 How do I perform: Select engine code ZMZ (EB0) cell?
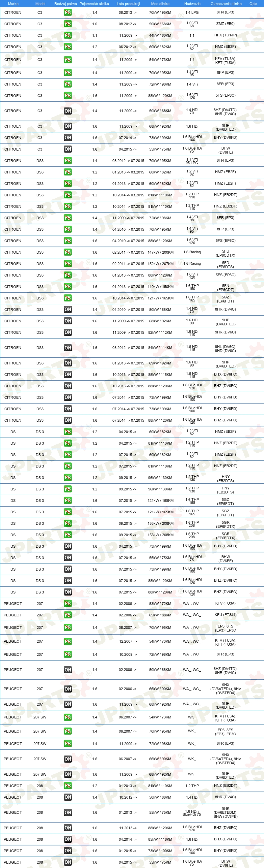click(x=226, y=24)
